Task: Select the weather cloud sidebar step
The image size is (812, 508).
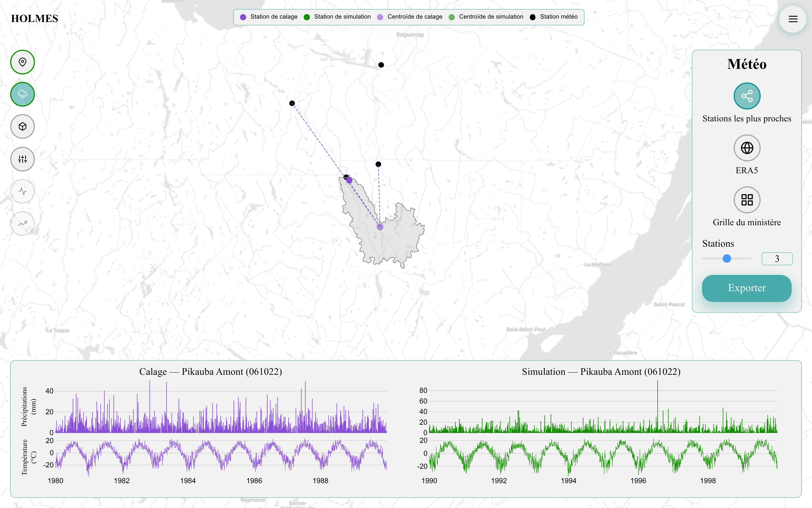Action: pyautogui.click(x=23, y=95)
